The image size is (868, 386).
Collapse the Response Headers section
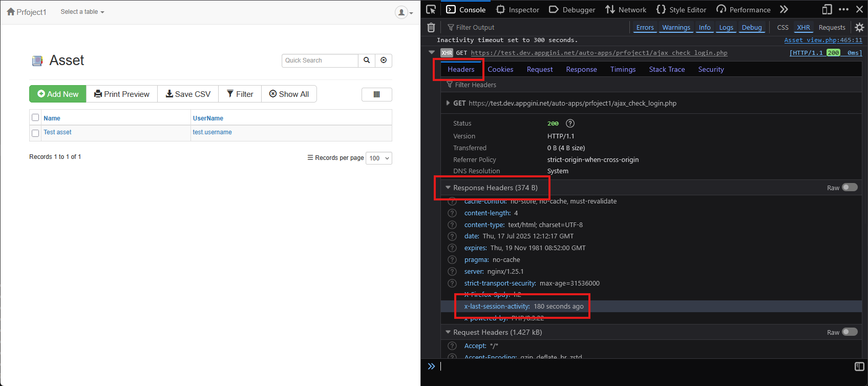(448, 188)
